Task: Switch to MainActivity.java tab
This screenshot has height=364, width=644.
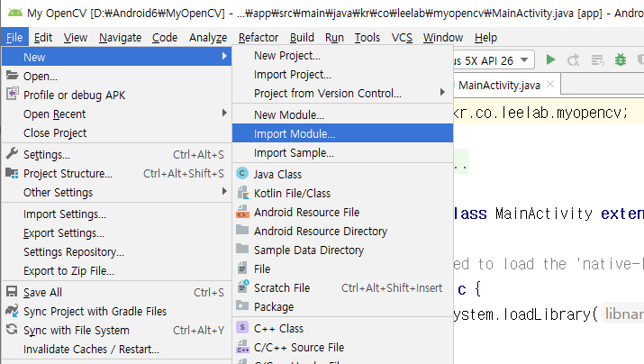Action: point(499,85)
